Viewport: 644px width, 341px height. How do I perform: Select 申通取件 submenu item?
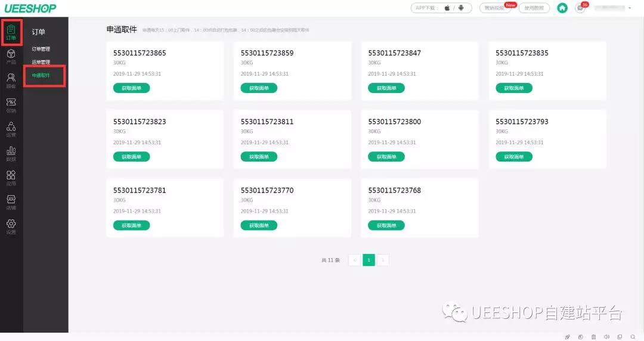point(41,75)
